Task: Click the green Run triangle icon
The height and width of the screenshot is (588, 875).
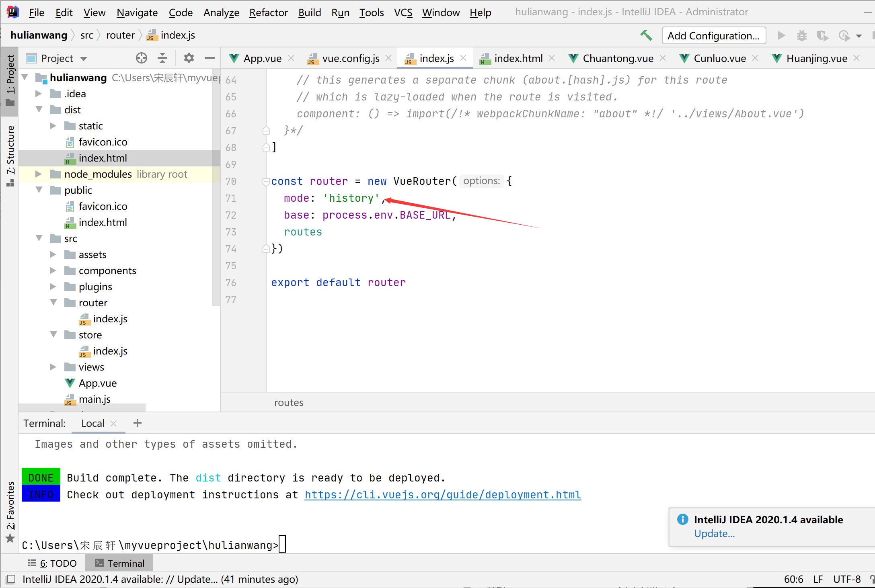Action: (781, 36)
